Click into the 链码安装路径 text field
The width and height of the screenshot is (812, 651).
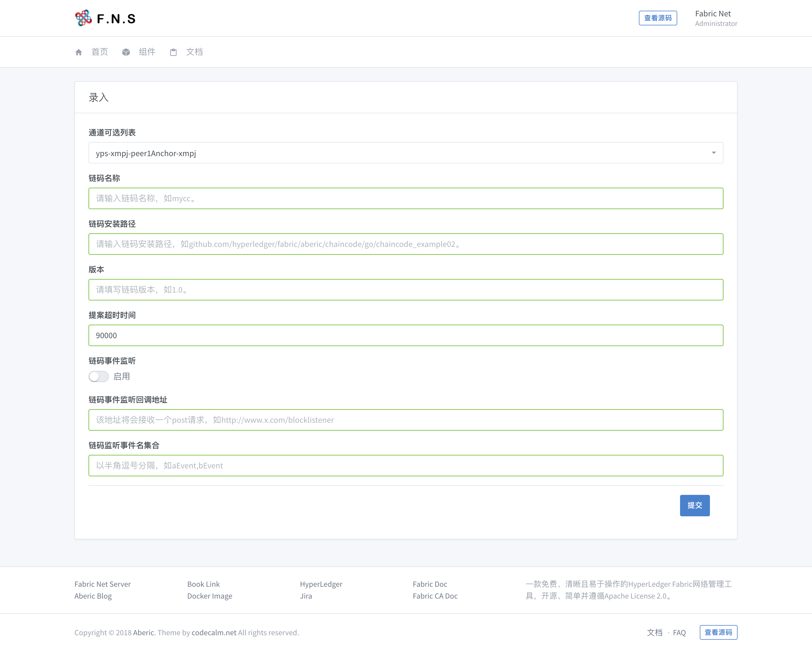[x=405, y=244]
